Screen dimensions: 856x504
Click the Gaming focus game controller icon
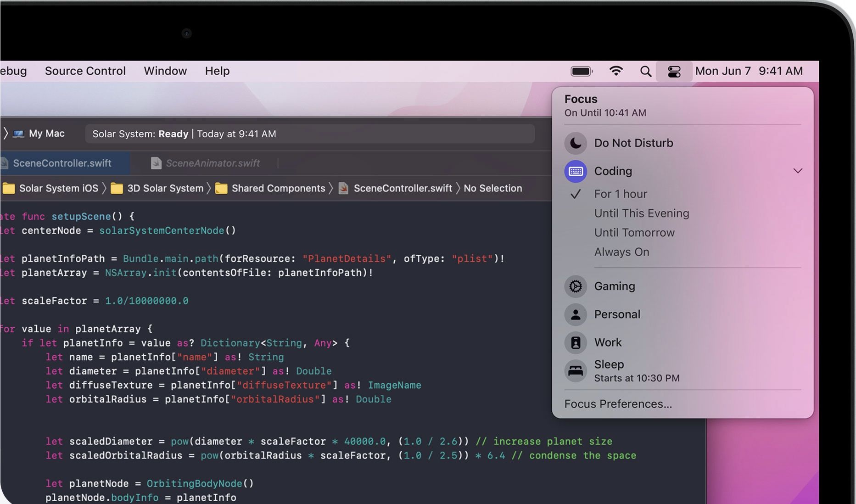(x=575, y=286)
